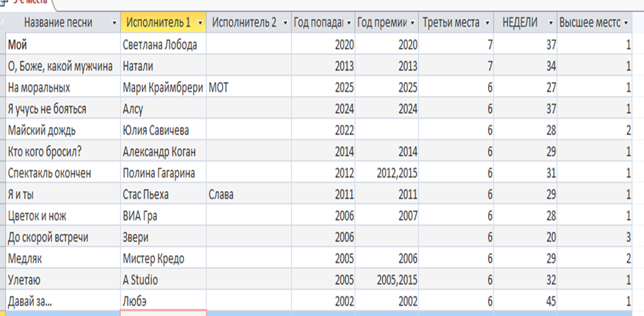
Task: Click the performer cell 'Светлана Лобода'
Action: pyautogui.click(x=164, y=45)
